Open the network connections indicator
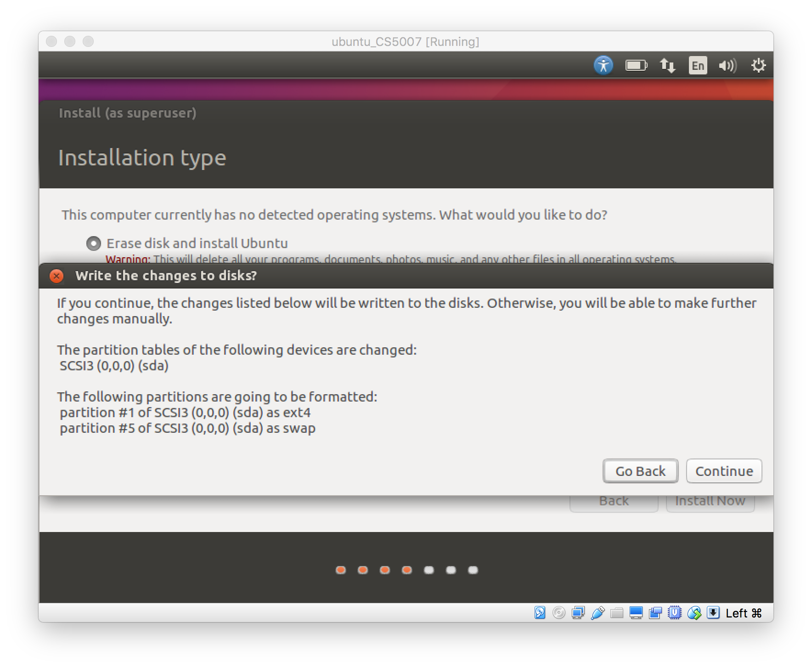The image size is (812, 668). pyautogui.click(x=667, y=65)
